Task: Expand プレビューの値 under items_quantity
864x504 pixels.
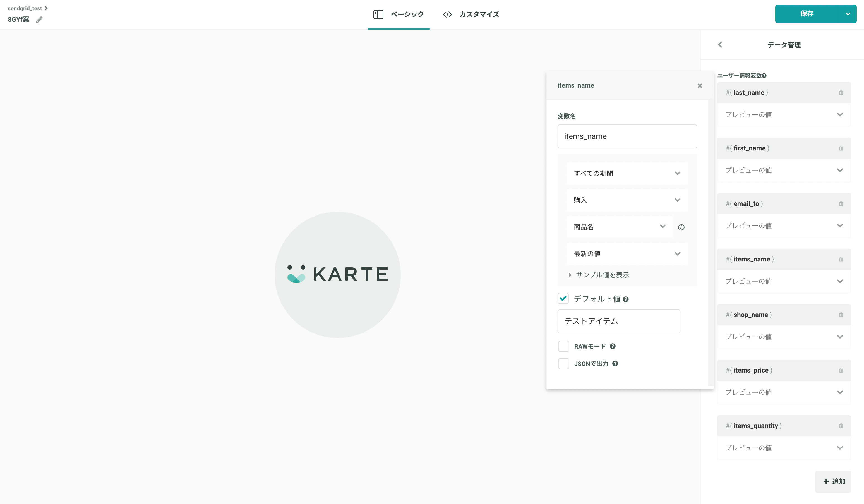Action: [784, 448]
